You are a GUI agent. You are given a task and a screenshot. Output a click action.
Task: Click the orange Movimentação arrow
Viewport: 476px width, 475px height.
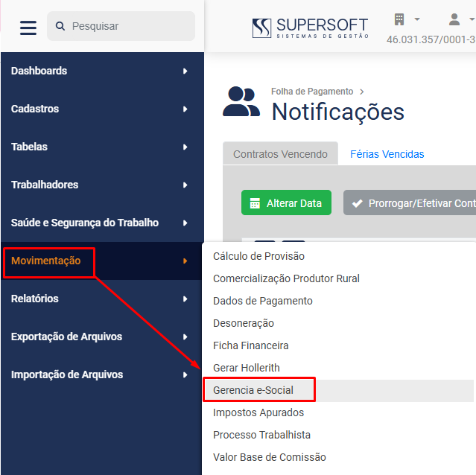(185, 261)
